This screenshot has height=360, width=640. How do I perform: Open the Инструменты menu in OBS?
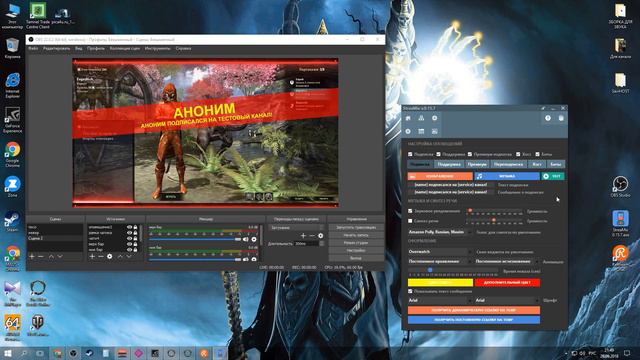pyautogui.click(x=158, y=49)
